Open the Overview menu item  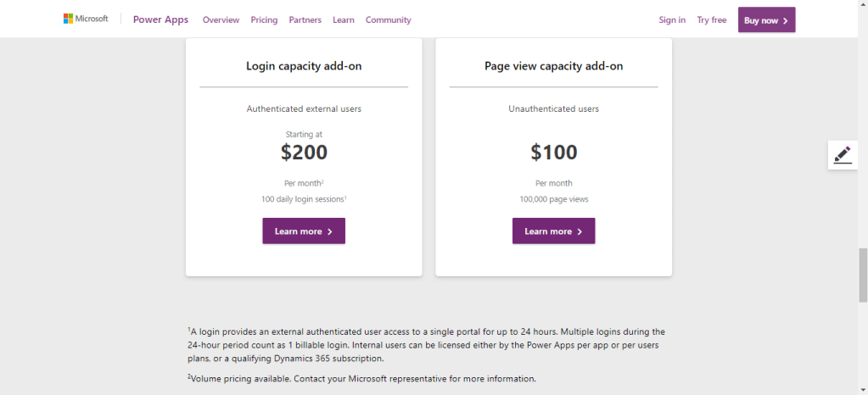pos(221,19)
